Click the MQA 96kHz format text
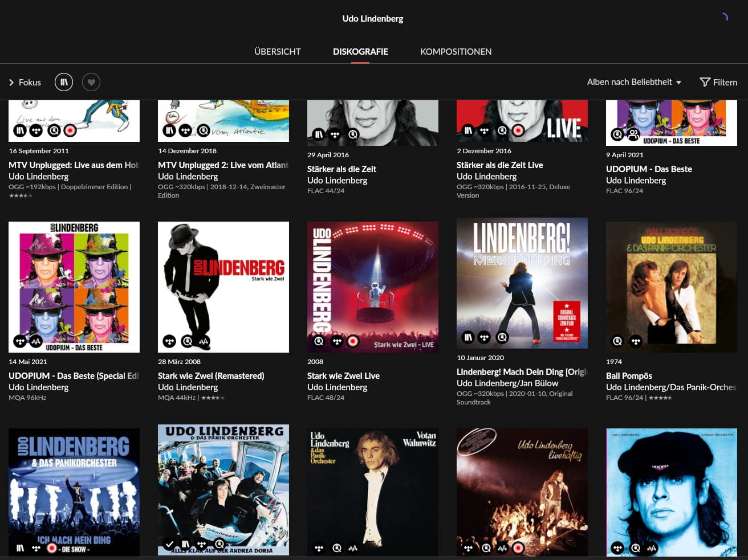The image size is (748, 560). click(x=27, y=398)
